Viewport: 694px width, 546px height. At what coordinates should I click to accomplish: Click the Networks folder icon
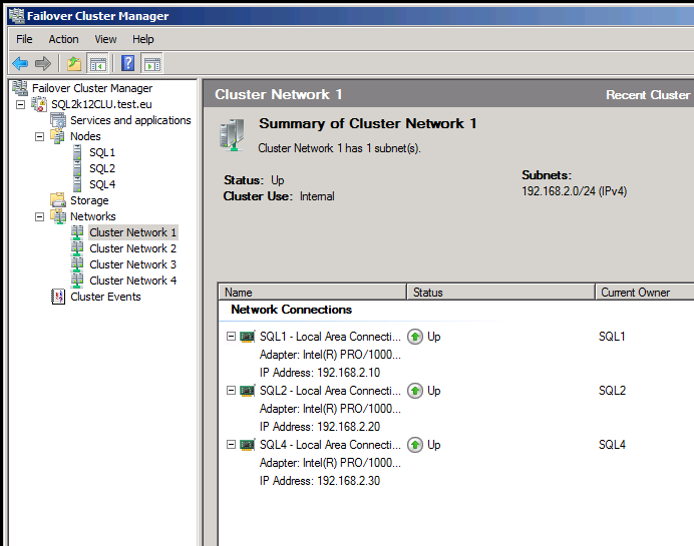pyautogui.click(x=58, y=216)
